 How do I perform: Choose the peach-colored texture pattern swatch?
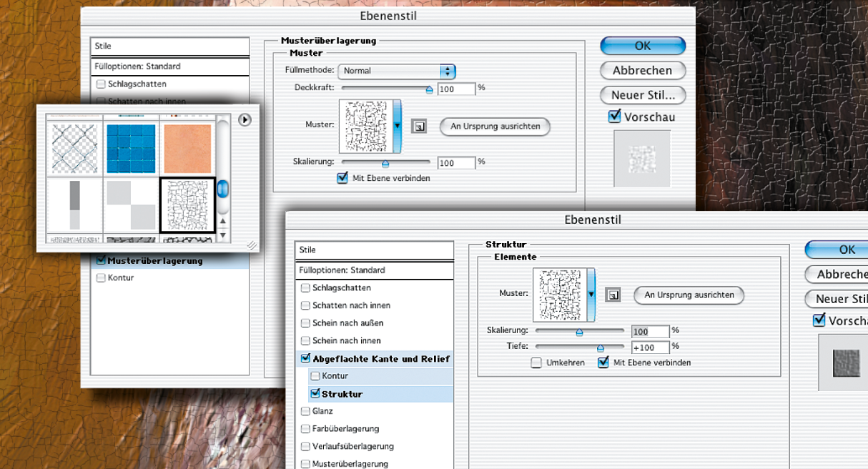pyautogui.click(x=187, y=149)
